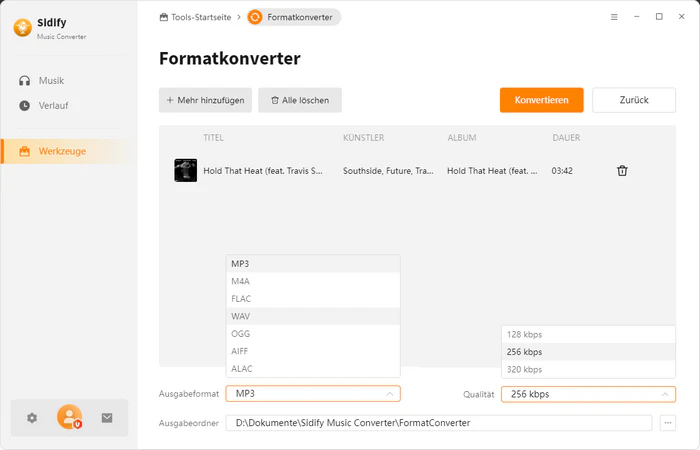Choose AIFF in format list
Screen dimensions: 700x450
[313, 351]
